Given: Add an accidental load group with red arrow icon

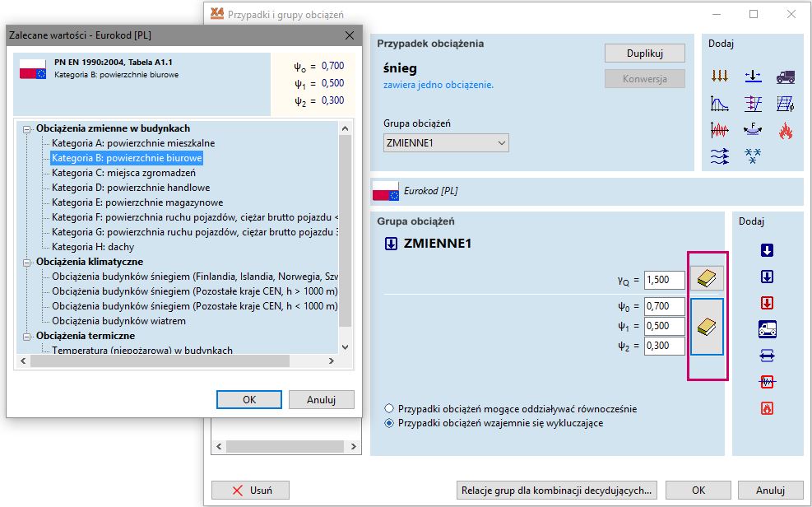Looking at the screenshot, I should [767, 301].
